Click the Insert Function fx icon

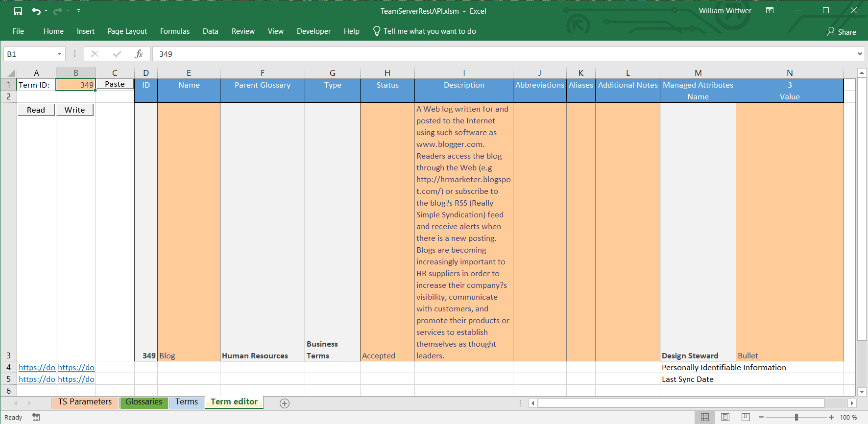click(139, 54)
